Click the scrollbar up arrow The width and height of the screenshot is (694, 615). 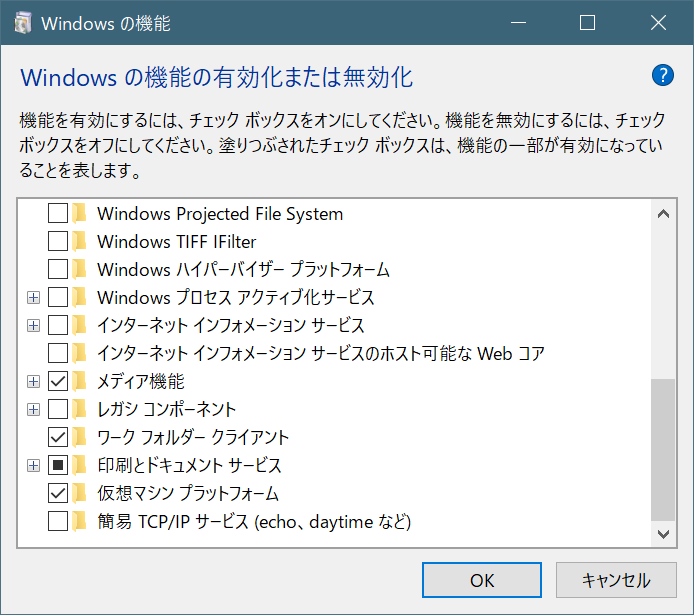(662, 212)
